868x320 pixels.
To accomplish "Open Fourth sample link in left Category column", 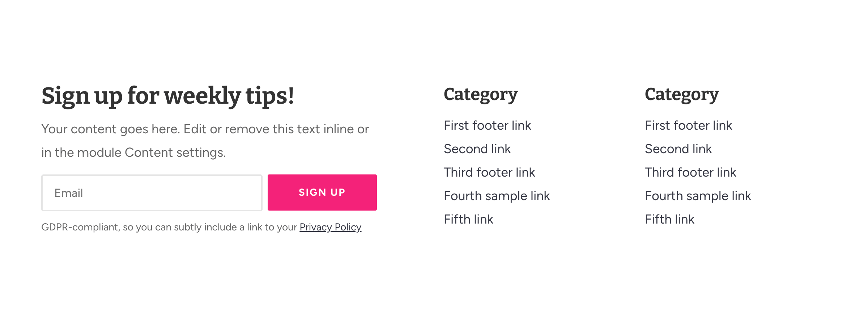I will (x=497, y=196).
